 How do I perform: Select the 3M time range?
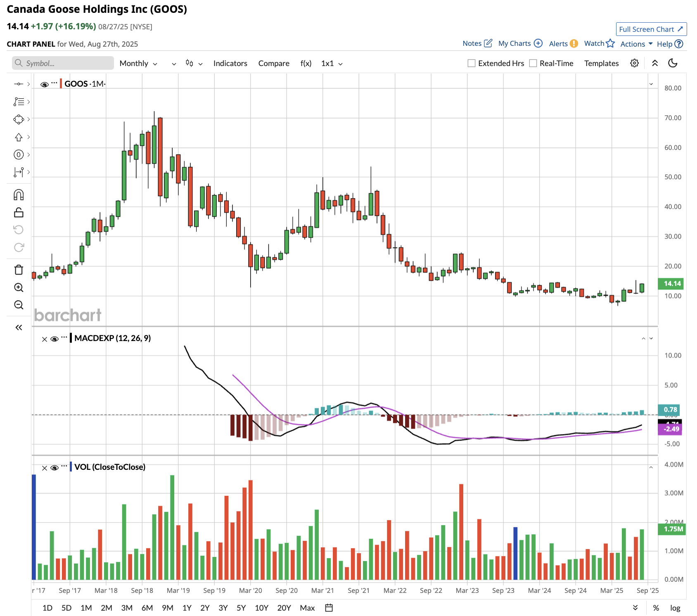127,608
